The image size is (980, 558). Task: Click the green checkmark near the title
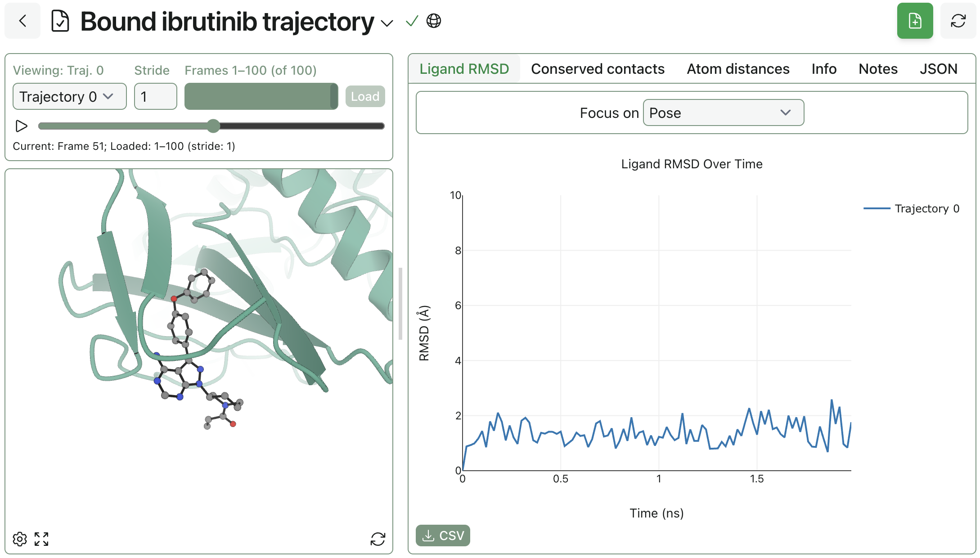click(x=412, y=21)
